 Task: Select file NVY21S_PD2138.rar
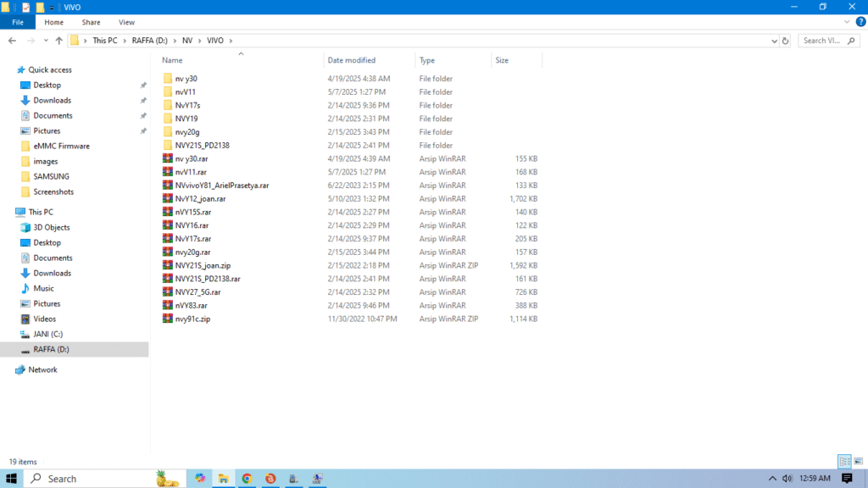[x=208, y=279]
